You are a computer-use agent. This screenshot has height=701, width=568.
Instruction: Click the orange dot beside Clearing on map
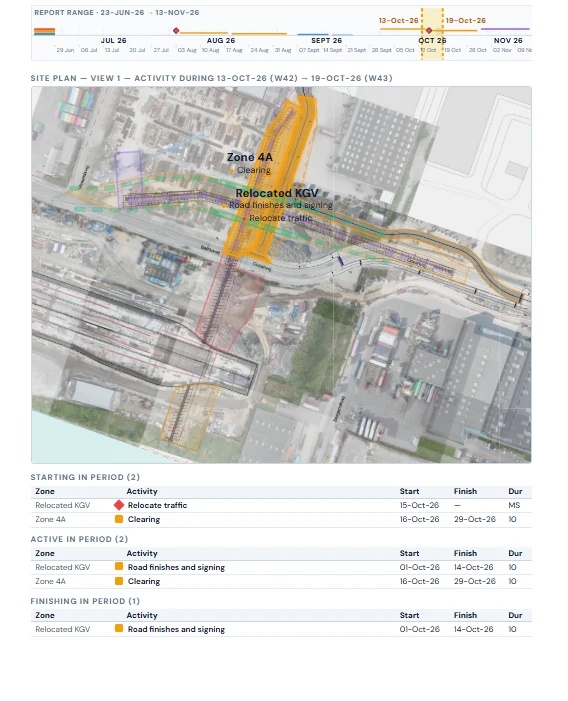[231, 171]
